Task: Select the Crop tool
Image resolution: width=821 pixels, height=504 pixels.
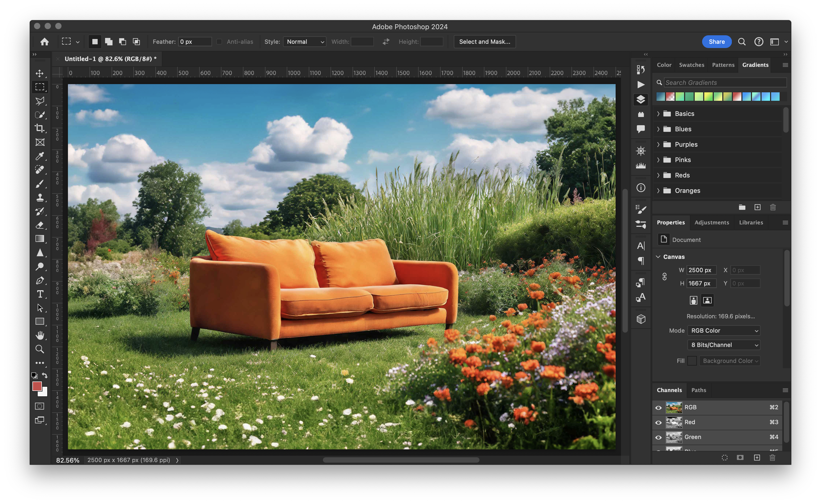Action: click(x=40, y=128)
